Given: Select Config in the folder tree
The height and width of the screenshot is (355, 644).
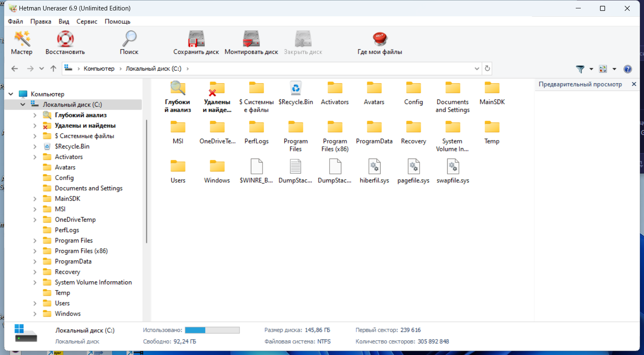Looking at the screenshot, I should tap(64, 178).
